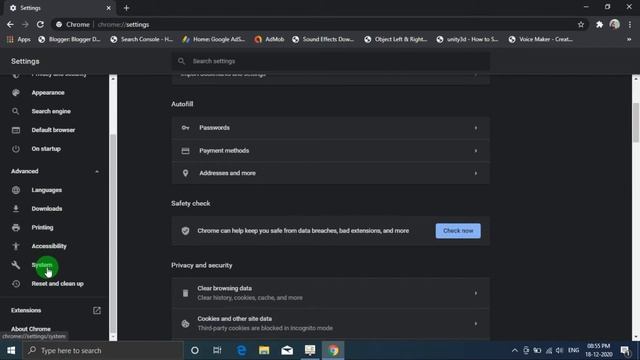Reload the settings page
Image resolution: width=640 pixels, height=360 pixels.
[x=40, y=24]
